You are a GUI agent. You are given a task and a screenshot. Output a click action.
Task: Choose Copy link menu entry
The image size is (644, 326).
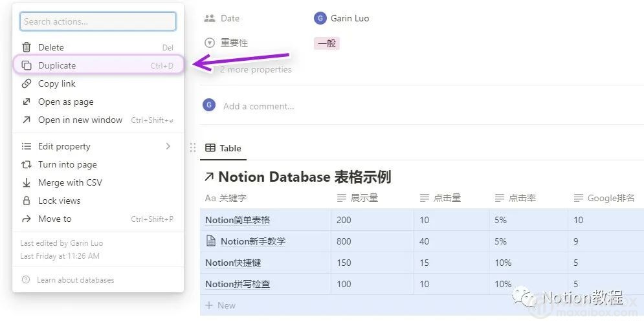point(98,83)
